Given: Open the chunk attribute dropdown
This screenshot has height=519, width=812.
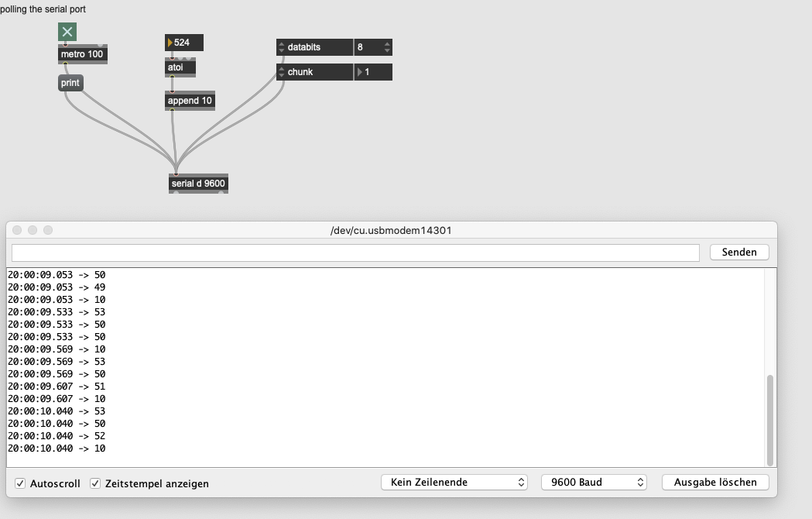Looking at the screenshot, I should point(315,72).
